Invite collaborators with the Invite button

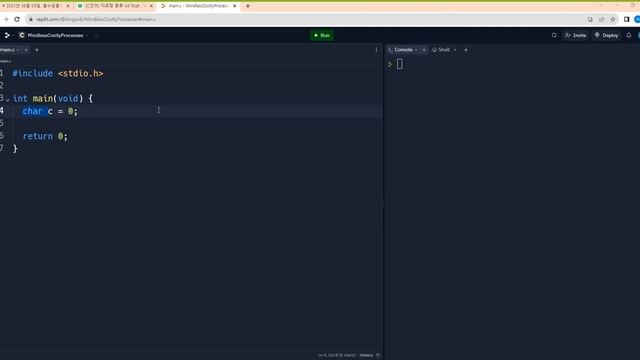(576, 36)
